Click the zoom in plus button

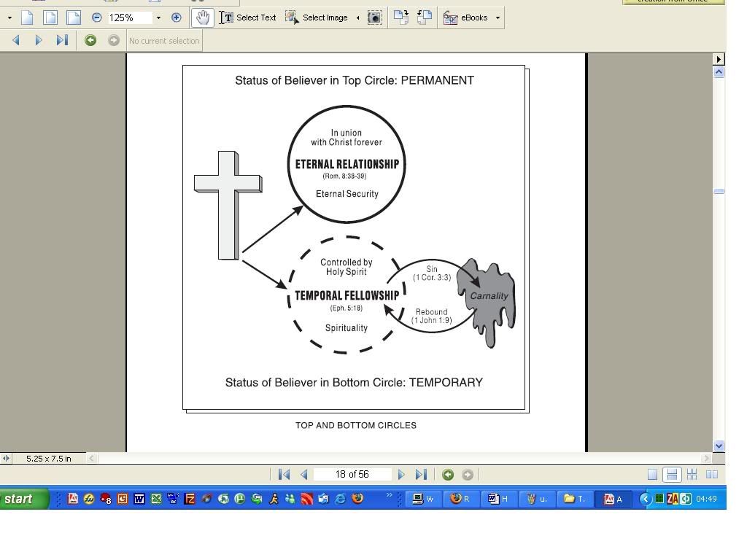click(x=177, y=17)
